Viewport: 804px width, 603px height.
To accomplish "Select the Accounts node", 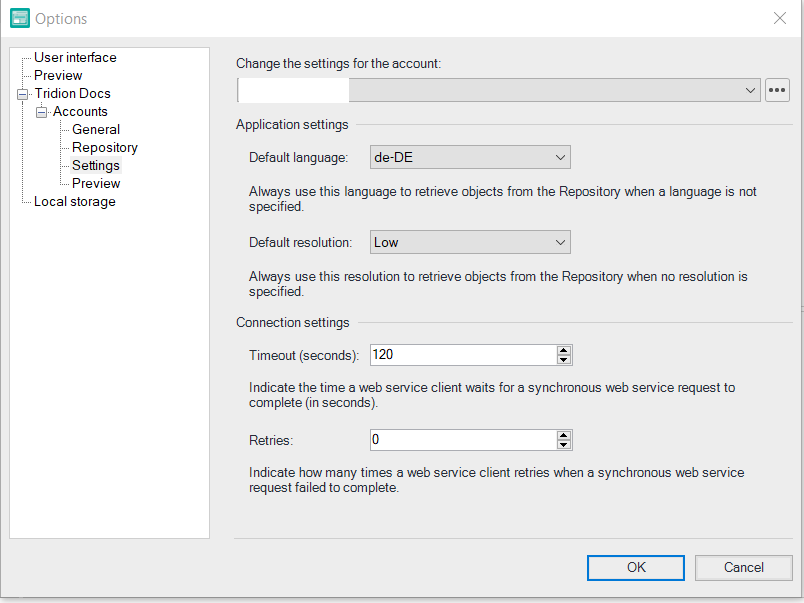I will click(81, 111).
